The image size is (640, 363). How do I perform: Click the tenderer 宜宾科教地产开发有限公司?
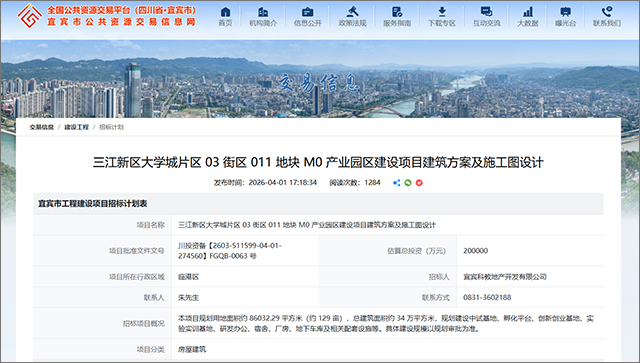(x=505, y=277)
